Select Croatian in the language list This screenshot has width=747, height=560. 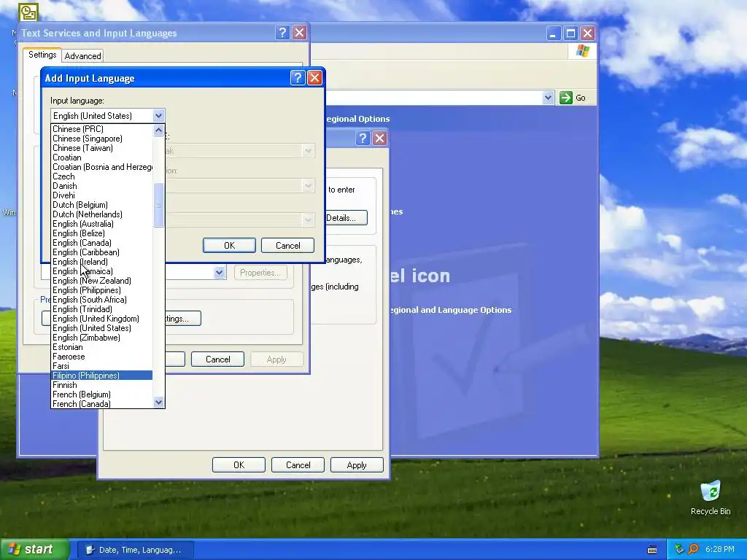[x=102, y=157]
